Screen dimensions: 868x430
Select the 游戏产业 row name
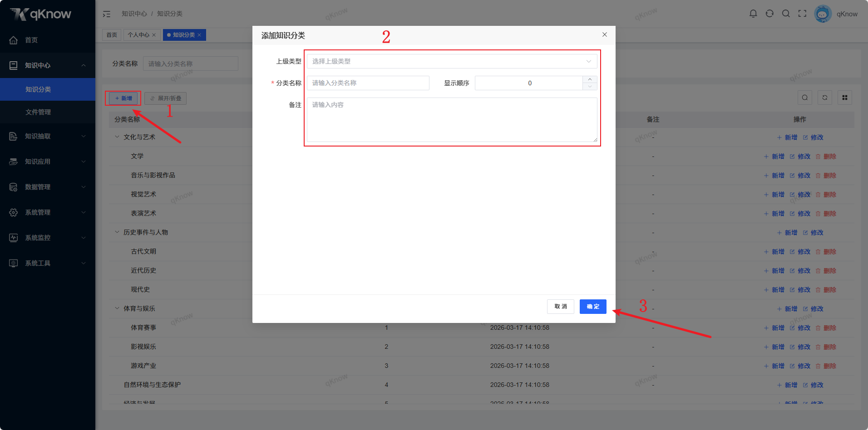[143, 366]
